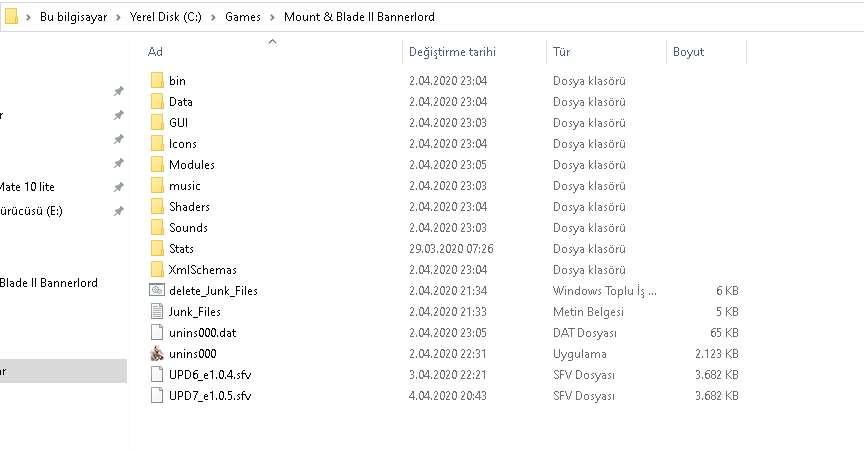This screenshot has height=450, width=864.
Task: Select Blade II Bannerlord sidebar entry
Action: (x=48, y=283)
